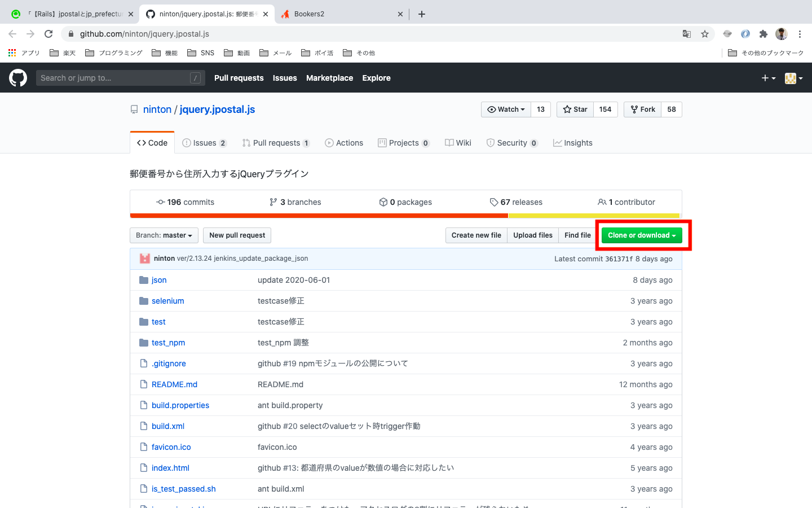The image size is (812, 508).
Task: Click the slash shortcut icon in search box
Action: (195, 78)
